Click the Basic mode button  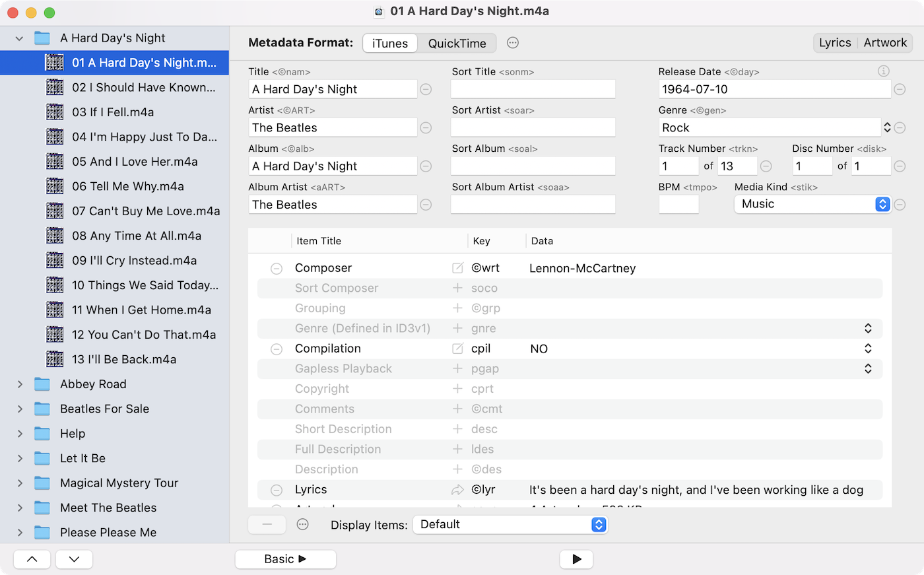(286, 559)
